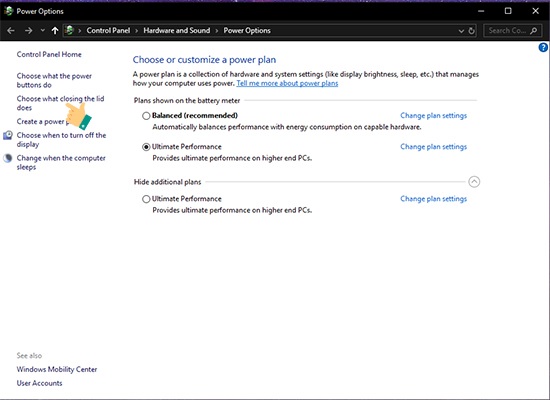Click Choose what closing the lid does
This screenshot has width=550, height=400.
click(60, 103)
